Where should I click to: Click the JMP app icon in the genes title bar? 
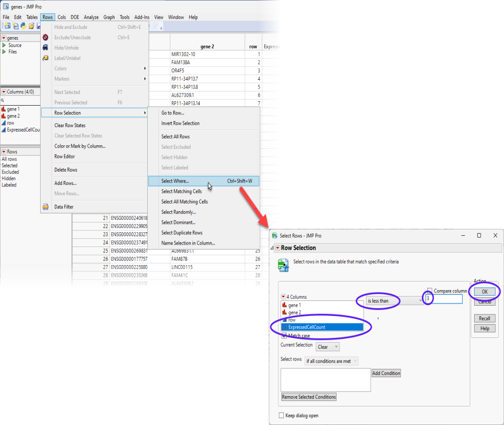[x=6, y=6]
